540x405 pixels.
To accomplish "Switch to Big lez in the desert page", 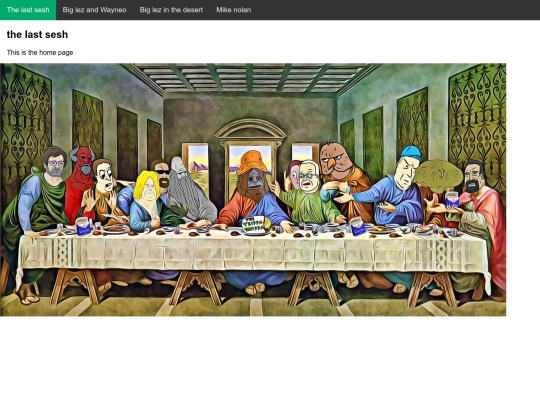I will tap(171, 10).
